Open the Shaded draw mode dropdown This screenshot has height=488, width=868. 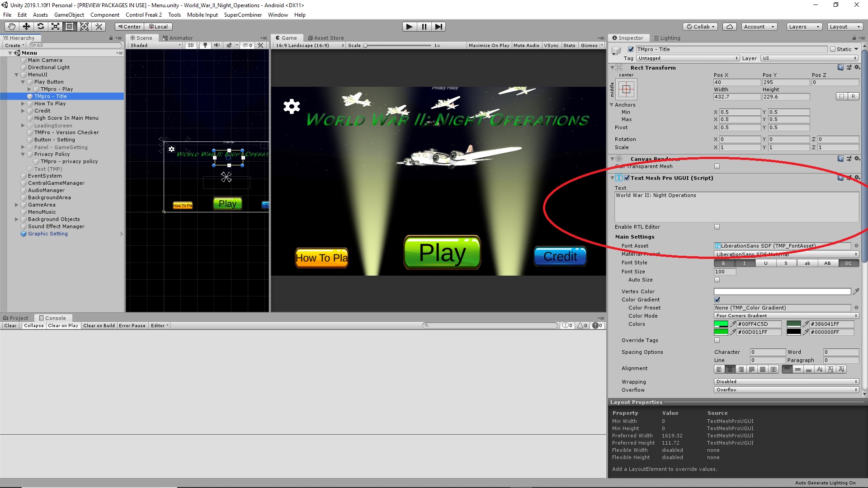[x=155, y=45]
